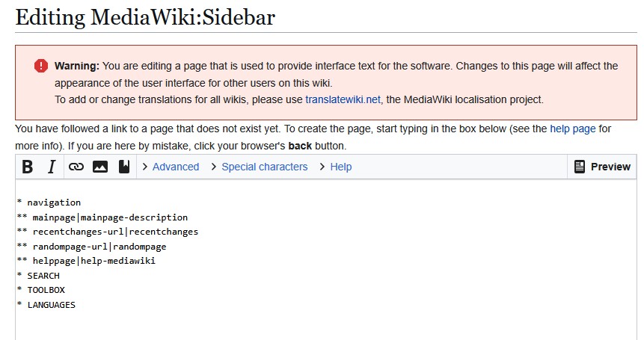Expand the Advanced toolbar section
The image size is (644, 340).
170,167
